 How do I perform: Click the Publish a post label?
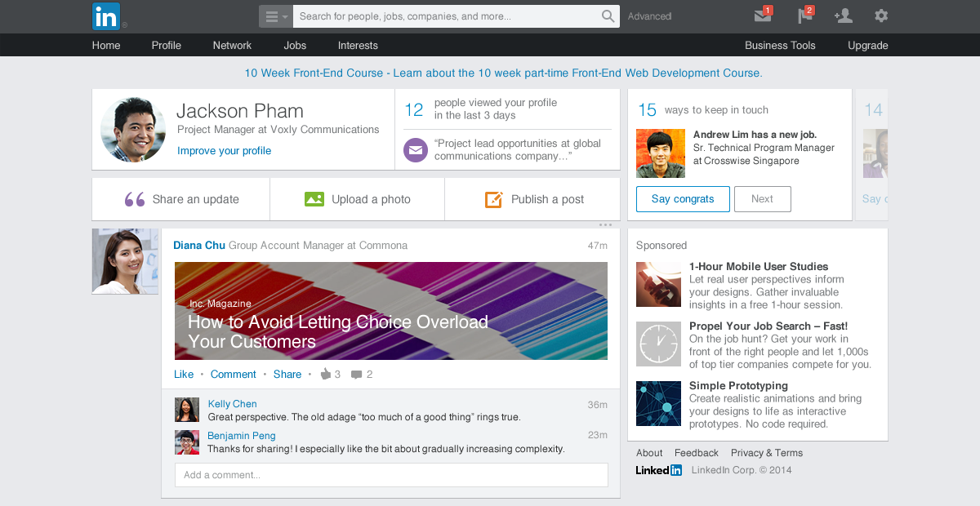[548, 199]
